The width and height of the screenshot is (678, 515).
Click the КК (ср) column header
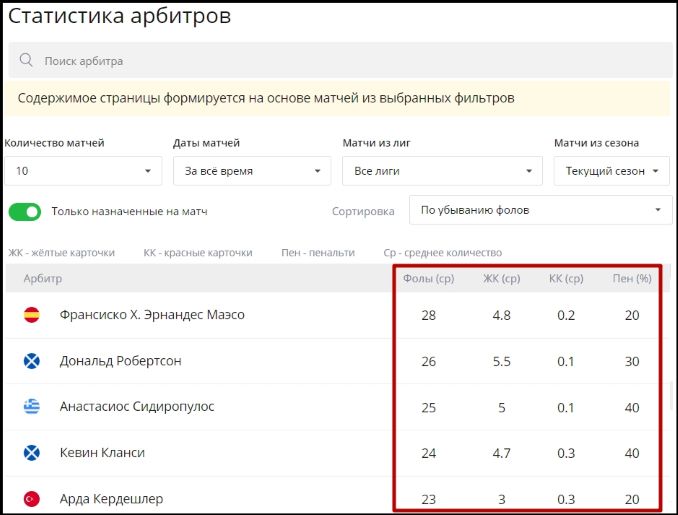pyautogui.click(x=566, y=278)
